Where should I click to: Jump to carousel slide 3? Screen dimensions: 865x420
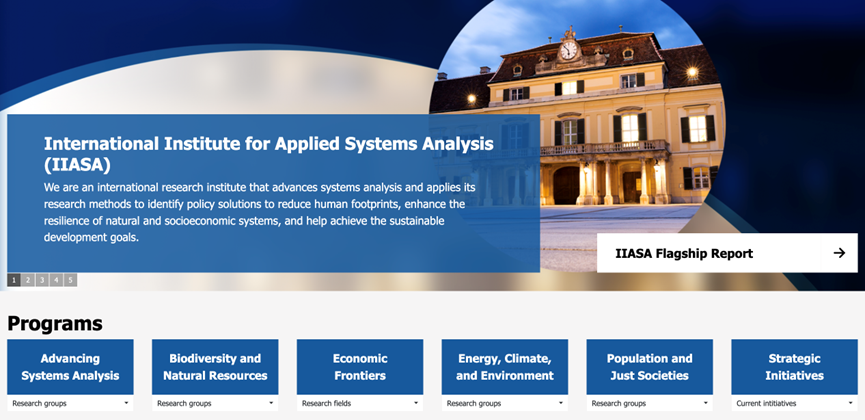pyautogui.click(x=42, y=280)
